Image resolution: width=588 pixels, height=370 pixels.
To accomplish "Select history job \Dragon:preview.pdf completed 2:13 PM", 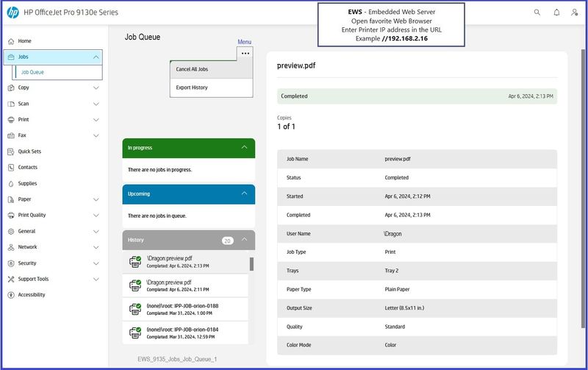I will (185, 262).
